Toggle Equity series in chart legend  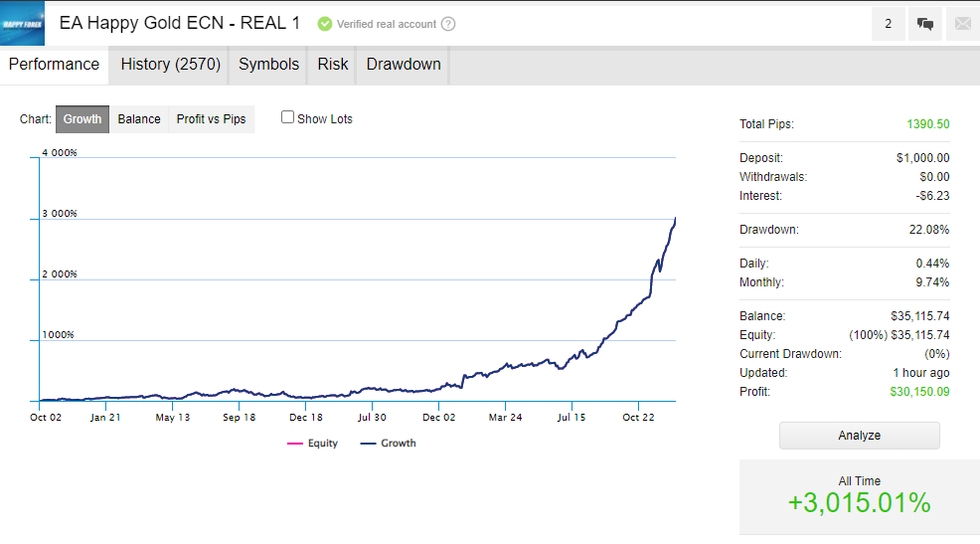(x=313, y=444)
